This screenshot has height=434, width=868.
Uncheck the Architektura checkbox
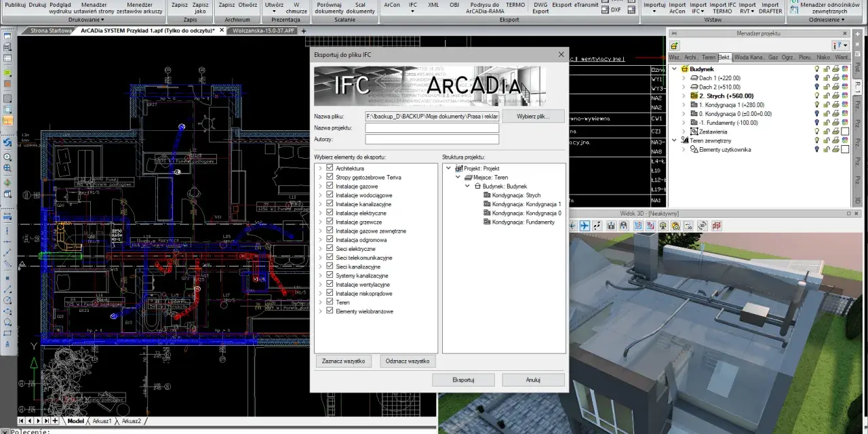coord(330,167)
